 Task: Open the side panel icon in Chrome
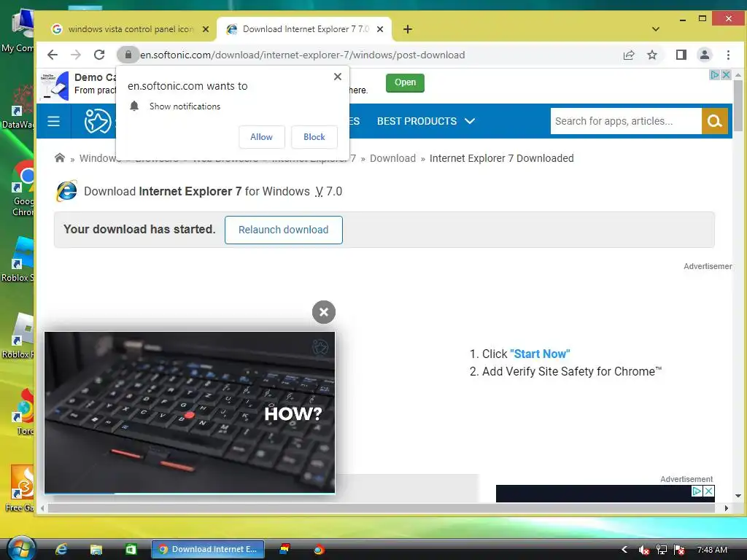[681, 55]
